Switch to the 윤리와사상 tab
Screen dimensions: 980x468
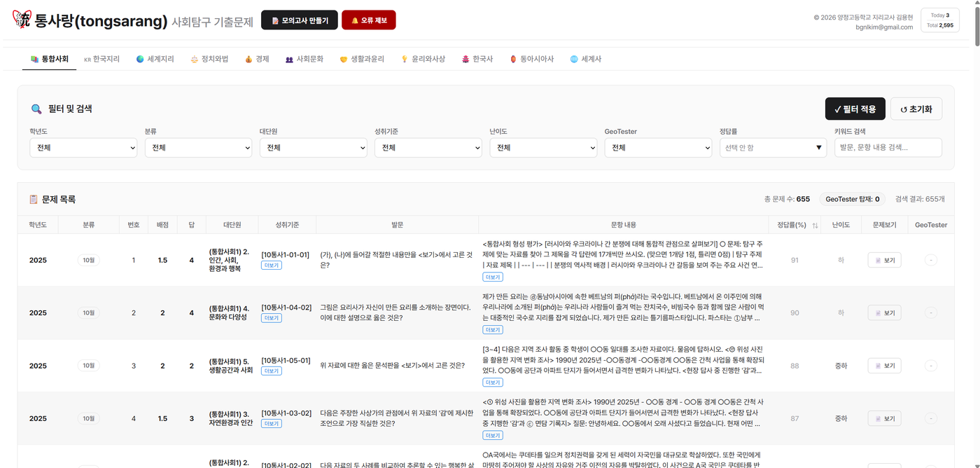(x=423, y=60)
